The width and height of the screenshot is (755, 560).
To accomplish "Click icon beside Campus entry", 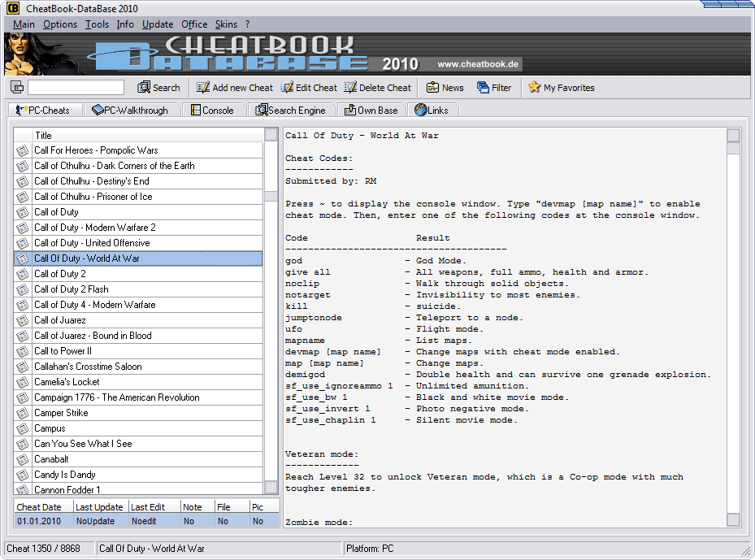I will tap(22, 428).
